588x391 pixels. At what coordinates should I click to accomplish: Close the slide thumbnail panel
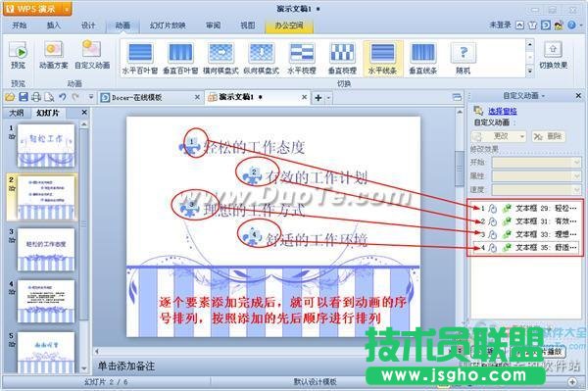click(84, 112)
